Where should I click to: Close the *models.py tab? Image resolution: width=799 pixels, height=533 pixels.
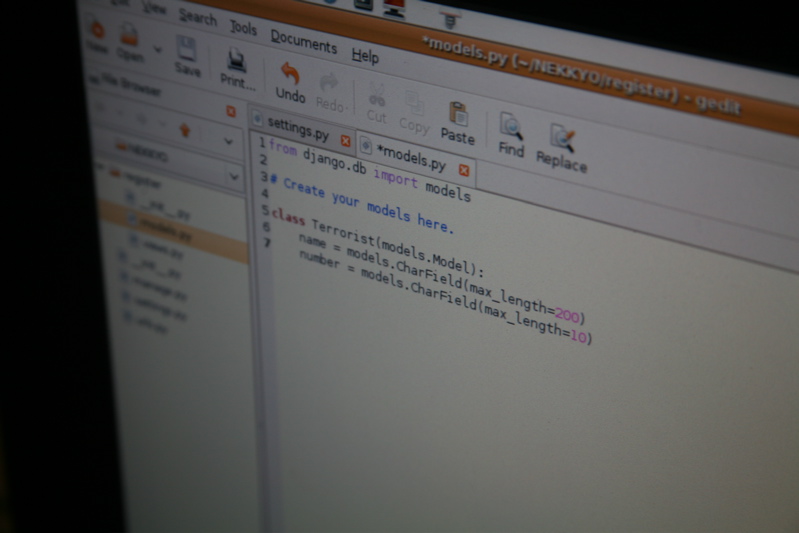click(x=464, y=170)
